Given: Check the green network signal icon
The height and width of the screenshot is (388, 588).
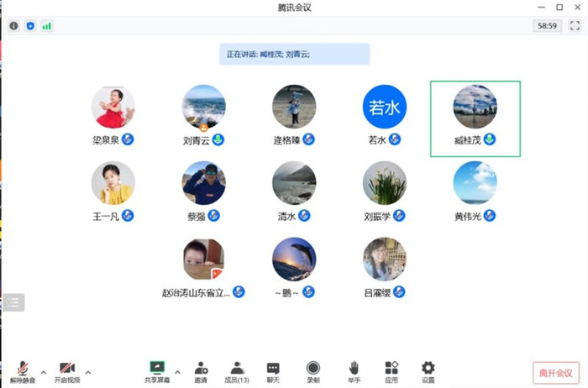Looking at the screenshot, I should pyautogui.click(x=46, y=26).
